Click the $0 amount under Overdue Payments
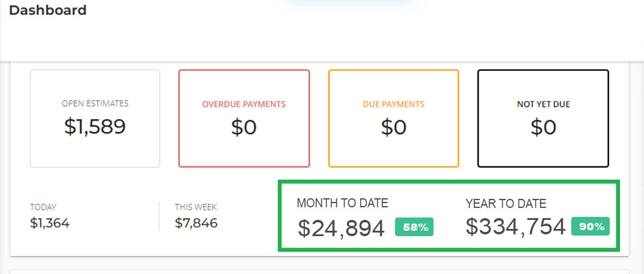The image size is (644, 274). tap(244, 127)
